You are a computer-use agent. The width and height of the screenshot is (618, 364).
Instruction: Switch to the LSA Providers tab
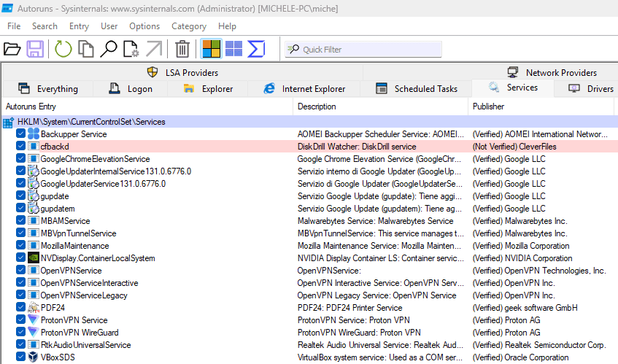[x=182, y=72]
